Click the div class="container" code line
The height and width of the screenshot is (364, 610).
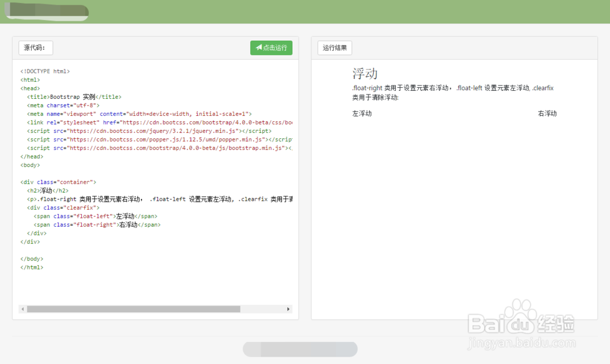click(x=59, y=182)
